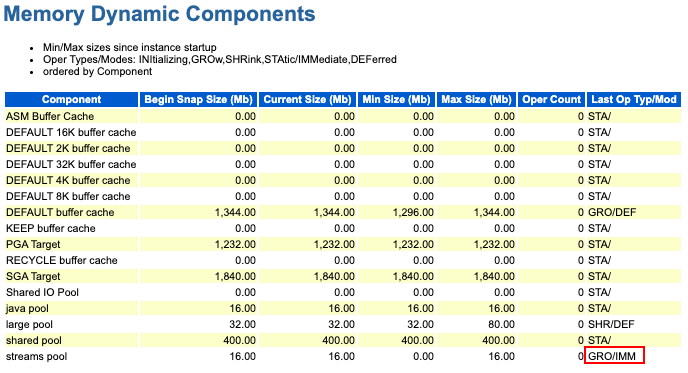
Task: Select the Max Size (Mb) column header
Action: coord(477,100)
